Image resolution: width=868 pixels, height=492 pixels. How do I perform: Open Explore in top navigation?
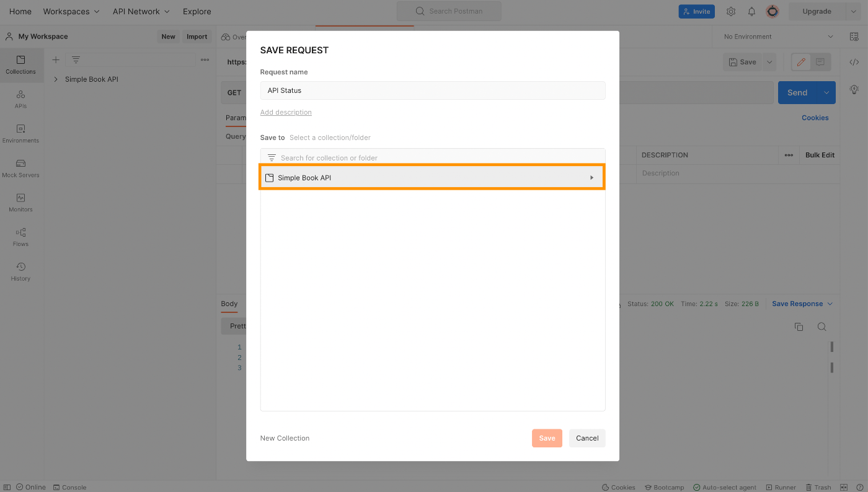(197, 11)
